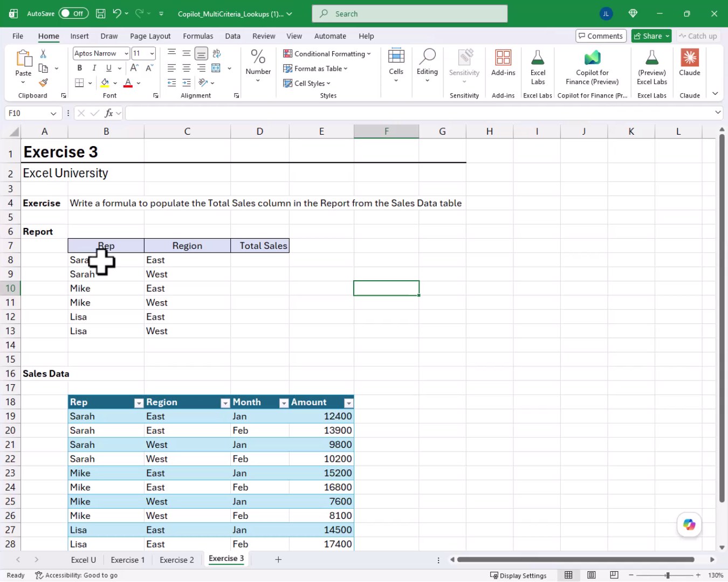This screenshot has height=582, width=728.
Task: Open the File menu
Action: click(18, 36)
